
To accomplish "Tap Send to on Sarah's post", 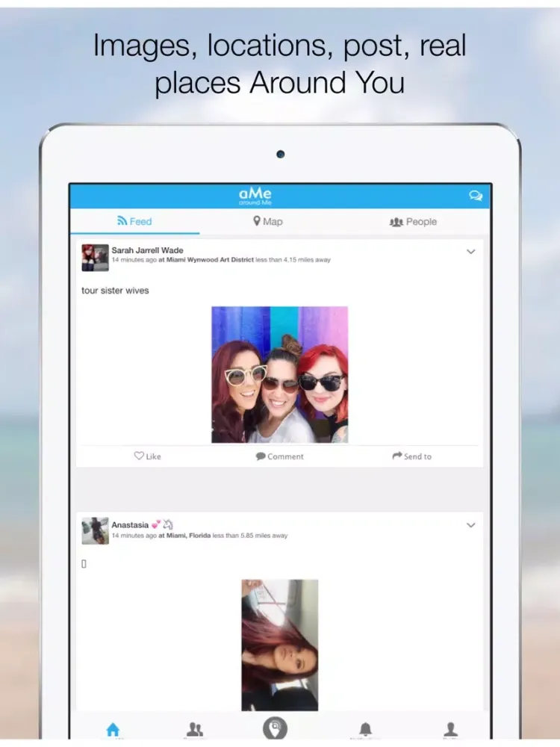I will point(412,456).
